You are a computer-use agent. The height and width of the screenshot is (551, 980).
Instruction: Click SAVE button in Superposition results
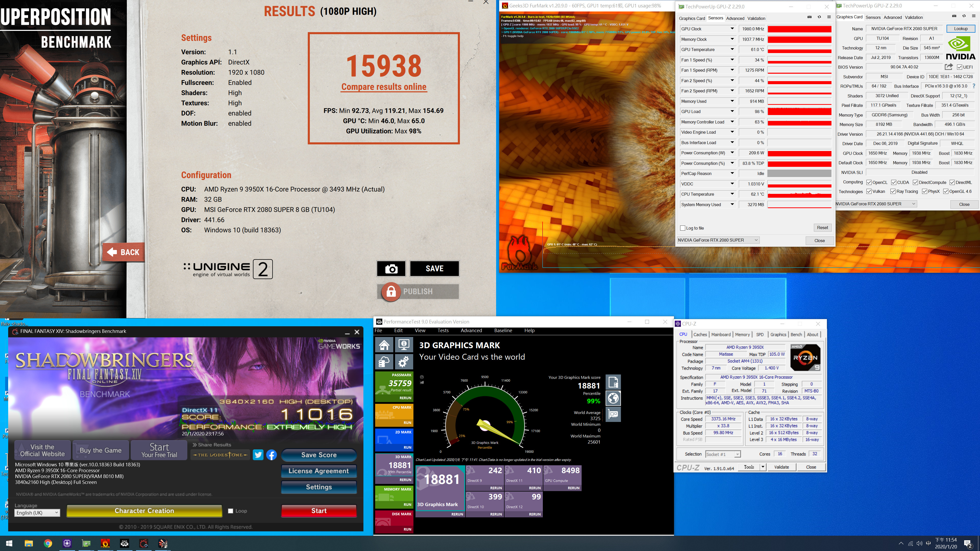click(434, 268)
